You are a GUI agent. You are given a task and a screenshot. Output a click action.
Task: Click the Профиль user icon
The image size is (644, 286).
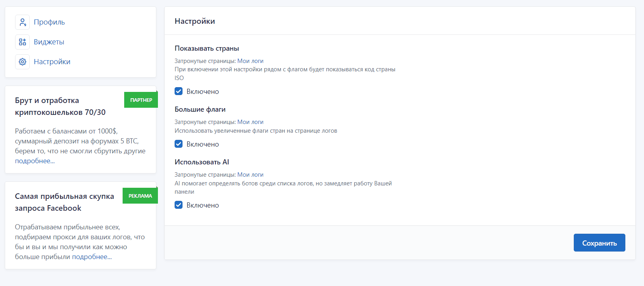23,22
